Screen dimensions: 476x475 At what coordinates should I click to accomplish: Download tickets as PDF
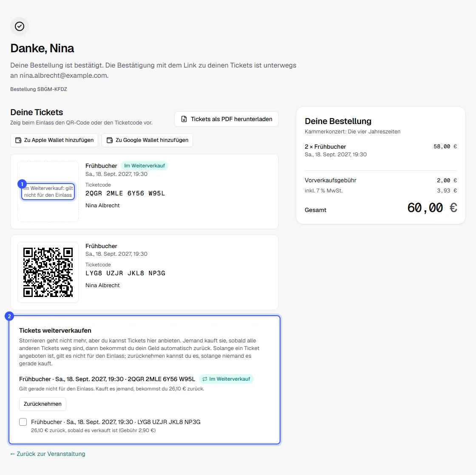click(226, 119)
